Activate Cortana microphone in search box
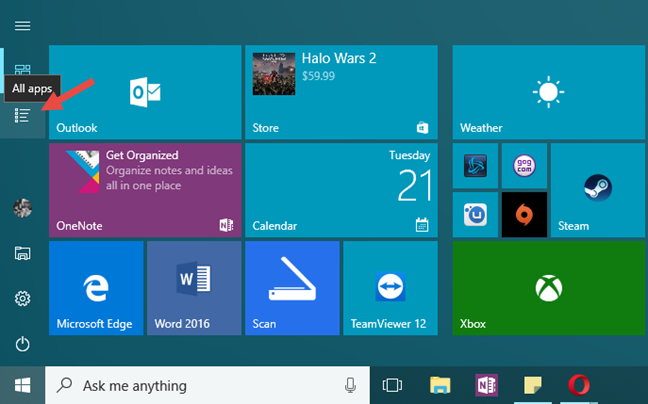This screenshot has width=648, height=404. 350,385
